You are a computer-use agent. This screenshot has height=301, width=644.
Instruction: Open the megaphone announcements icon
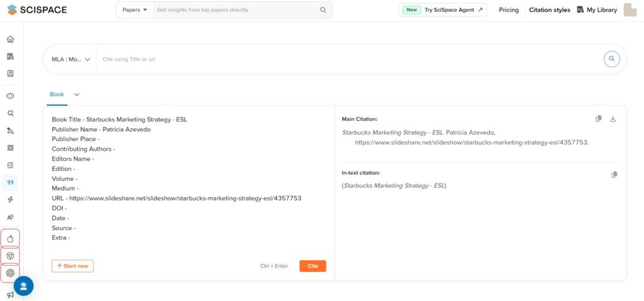[10, 295]
